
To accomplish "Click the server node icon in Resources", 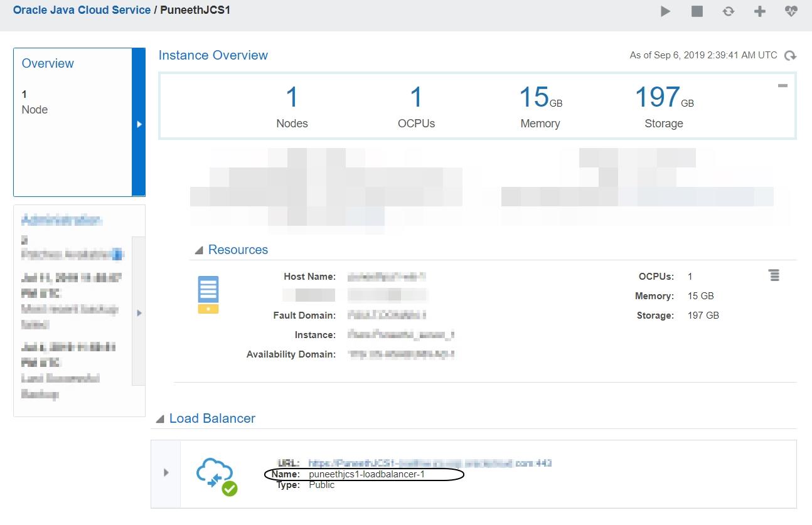I will point(208,294).
